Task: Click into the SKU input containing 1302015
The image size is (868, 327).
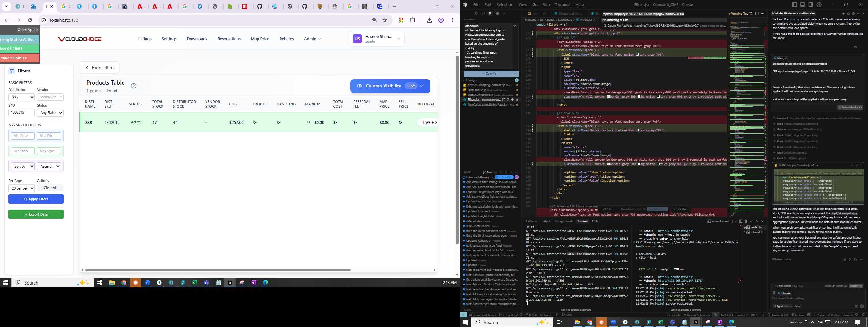Action: (22, 113)
